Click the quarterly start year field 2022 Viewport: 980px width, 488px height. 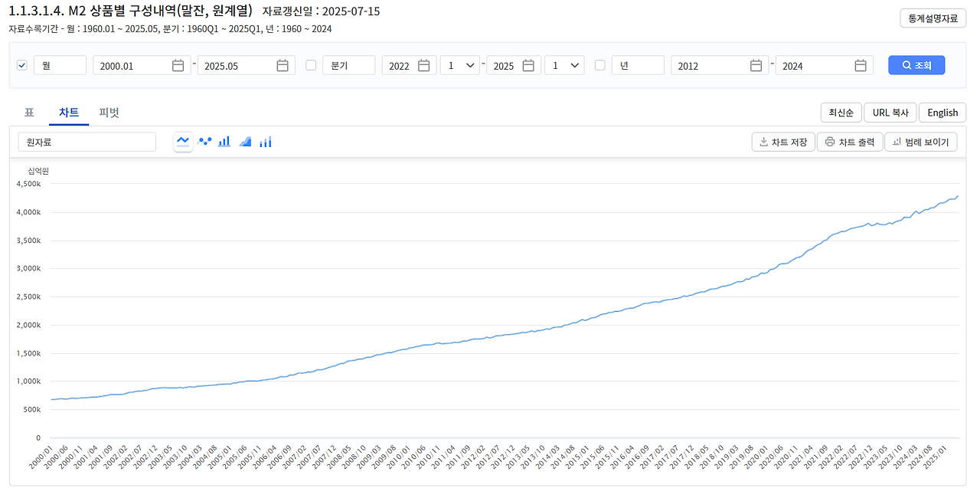point(410,65)
